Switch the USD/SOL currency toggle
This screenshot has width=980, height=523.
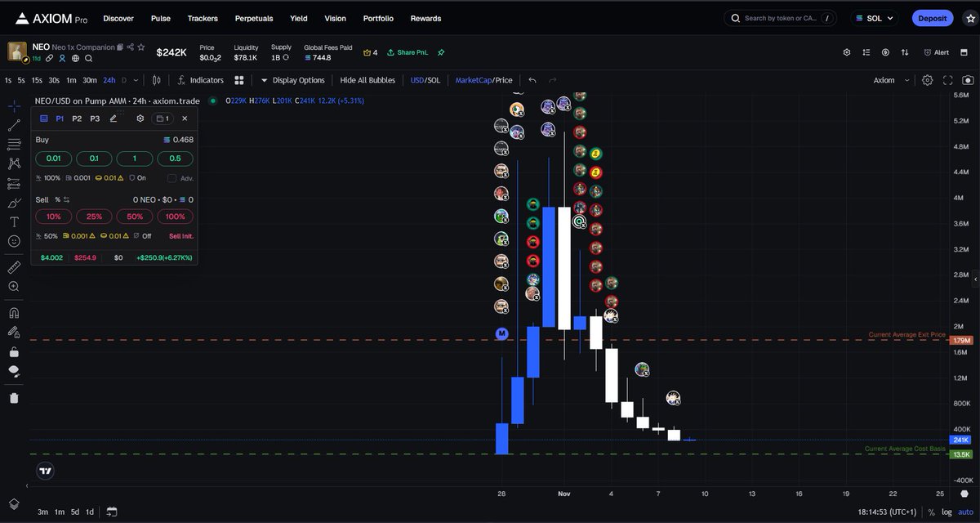click(425, 80)
